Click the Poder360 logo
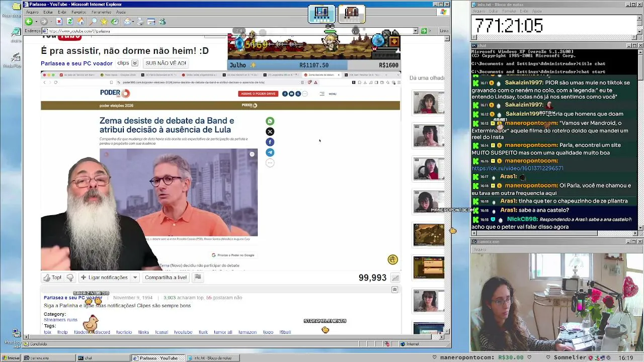Viewport: 644px width, 362px height. pyautogui.click(x=115, y=93)
